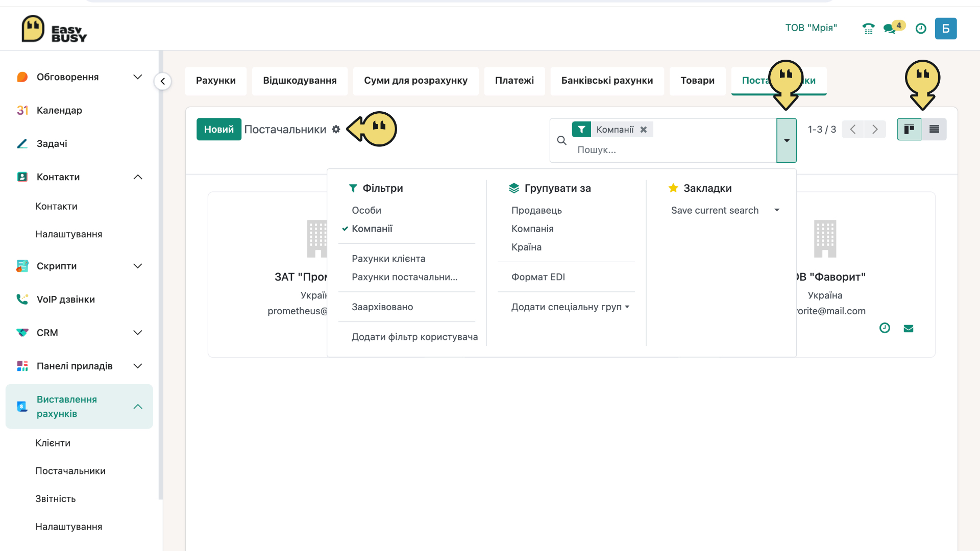The image size is (980, 551).
Task: Go to next page of records
Action: (875, 129)
